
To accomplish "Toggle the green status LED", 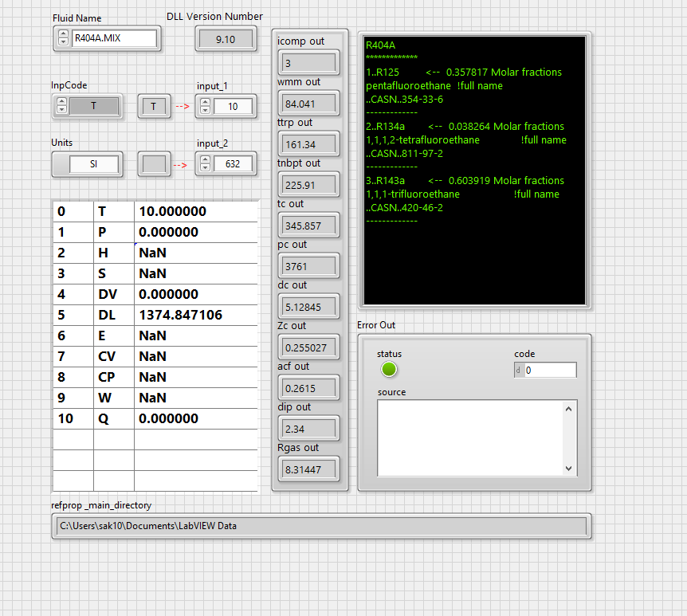I will [388, 369].
